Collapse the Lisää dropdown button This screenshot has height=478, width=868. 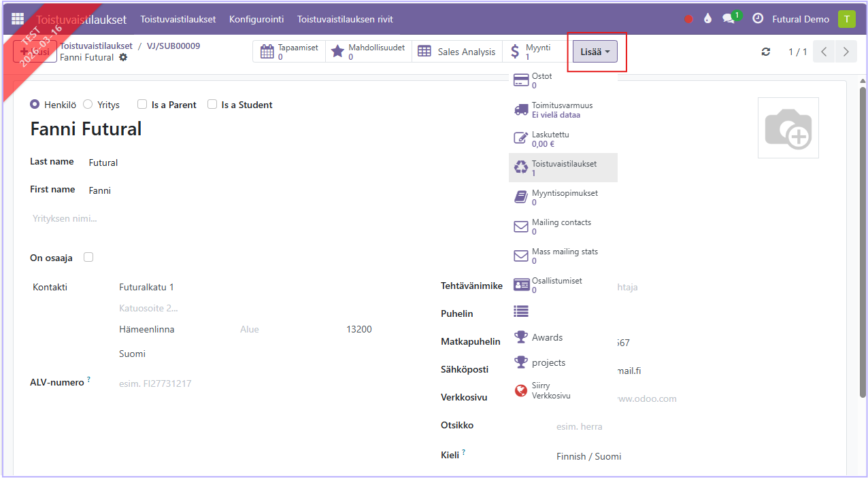click(595, 52)
